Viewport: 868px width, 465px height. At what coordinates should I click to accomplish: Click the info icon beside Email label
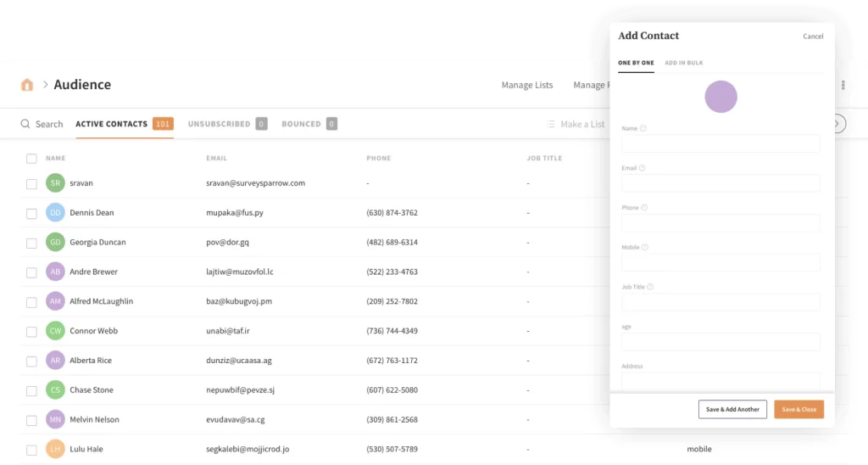pos(642,168)
